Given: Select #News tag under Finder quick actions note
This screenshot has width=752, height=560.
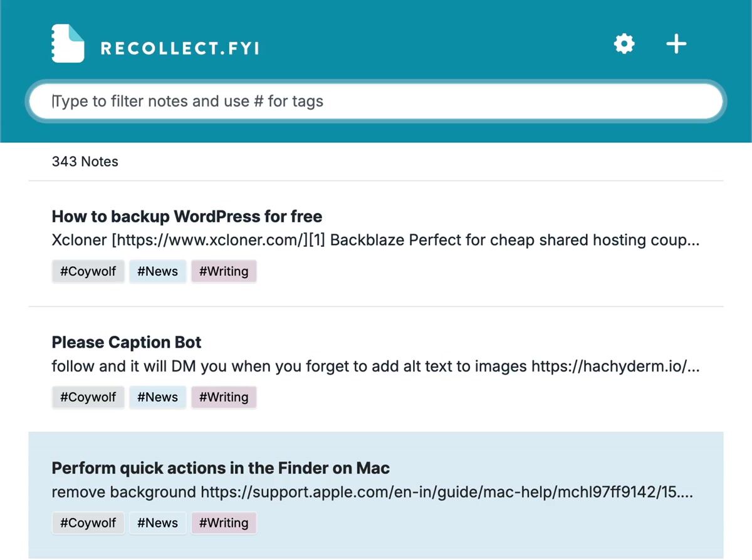Looking at the screenshot, I should (x=158, y=523).
